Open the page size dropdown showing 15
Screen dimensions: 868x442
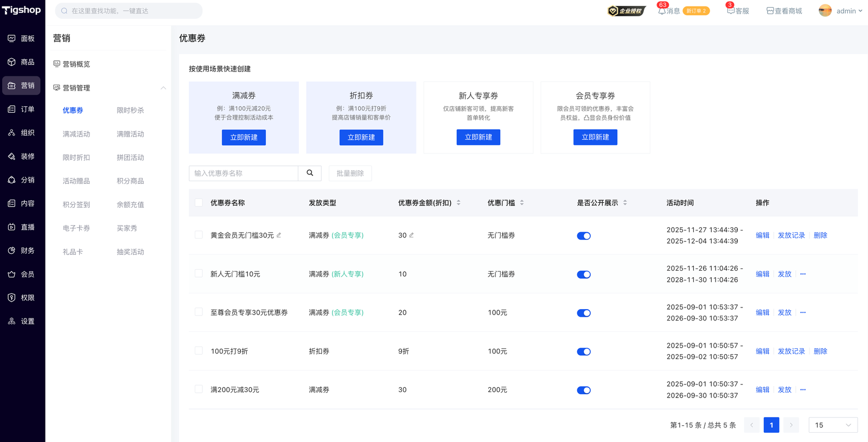[833, 425]
